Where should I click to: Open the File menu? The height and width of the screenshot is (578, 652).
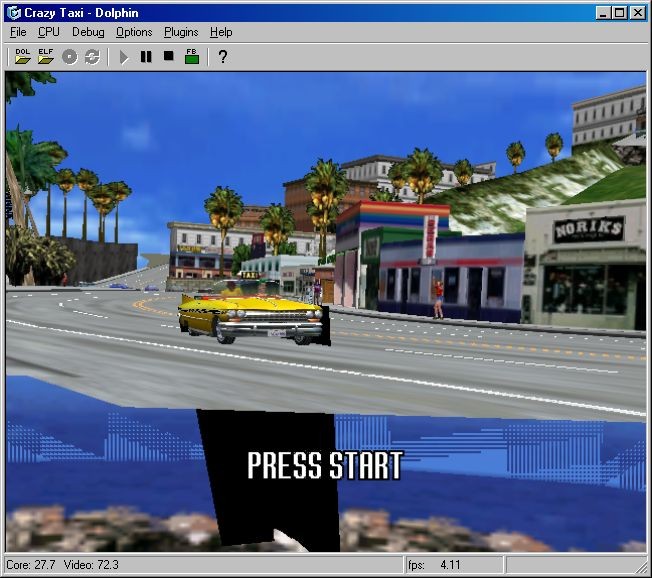(18, 32)
